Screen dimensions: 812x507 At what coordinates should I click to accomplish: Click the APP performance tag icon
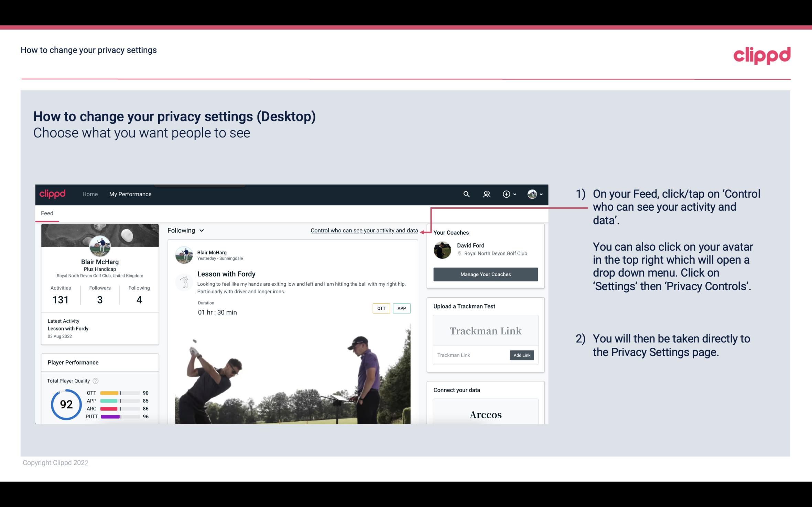click(402, 308)
